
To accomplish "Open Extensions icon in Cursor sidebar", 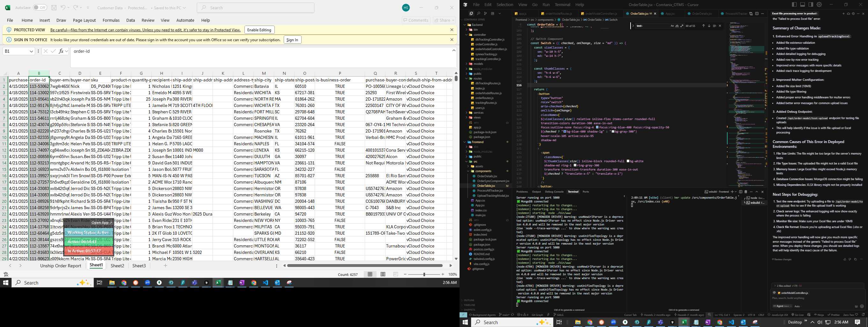I will point(492,13).
